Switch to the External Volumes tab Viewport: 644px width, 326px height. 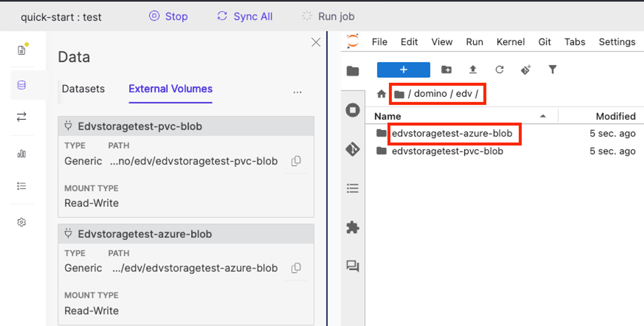(170, 89)
